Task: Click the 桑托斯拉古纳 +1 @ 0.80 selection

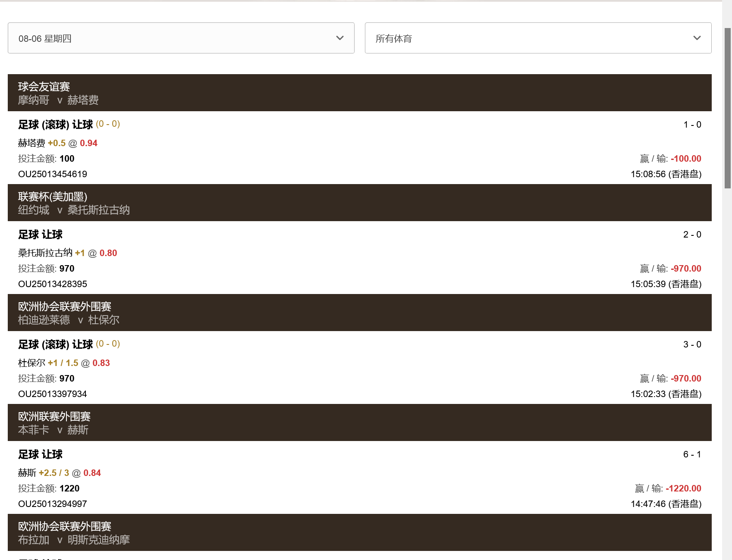Action: click(68, 253)
